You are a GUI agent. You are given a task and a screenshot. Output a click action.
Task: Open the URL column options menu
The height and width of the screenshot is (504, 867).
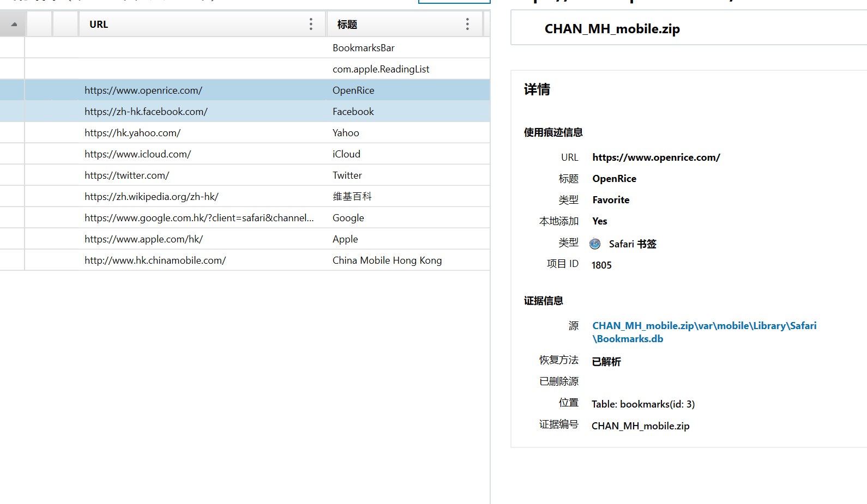pos(311,24)
